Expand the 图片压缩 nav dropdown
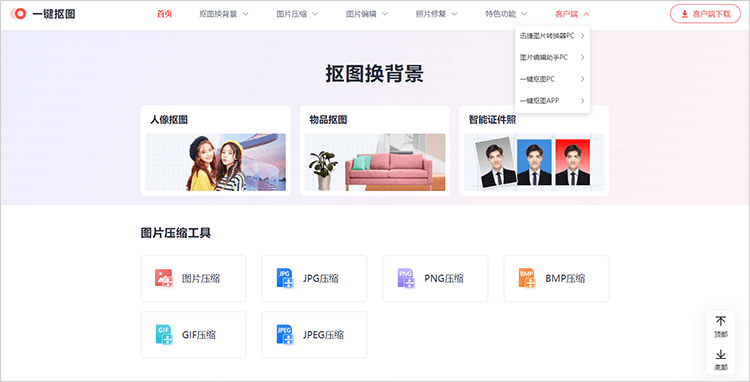The image size is (750, 382). 315,14
